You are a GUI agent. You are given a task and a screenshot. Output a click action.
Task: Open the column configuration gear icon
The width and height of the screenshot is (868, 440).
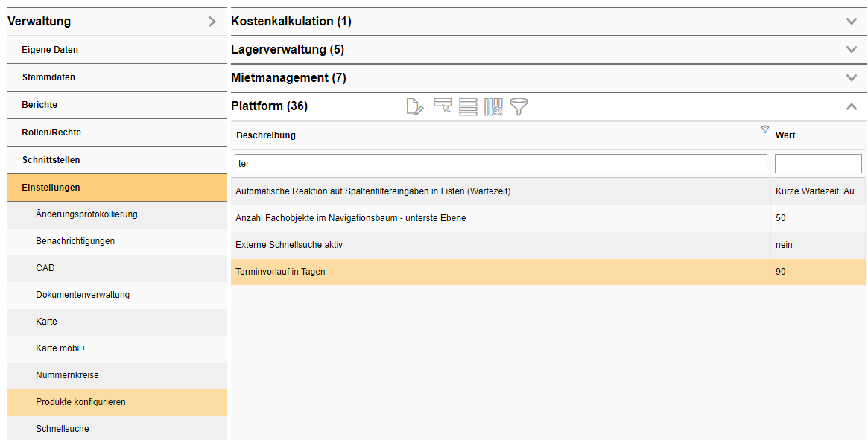pyautogui.click(x=493, y=106)
